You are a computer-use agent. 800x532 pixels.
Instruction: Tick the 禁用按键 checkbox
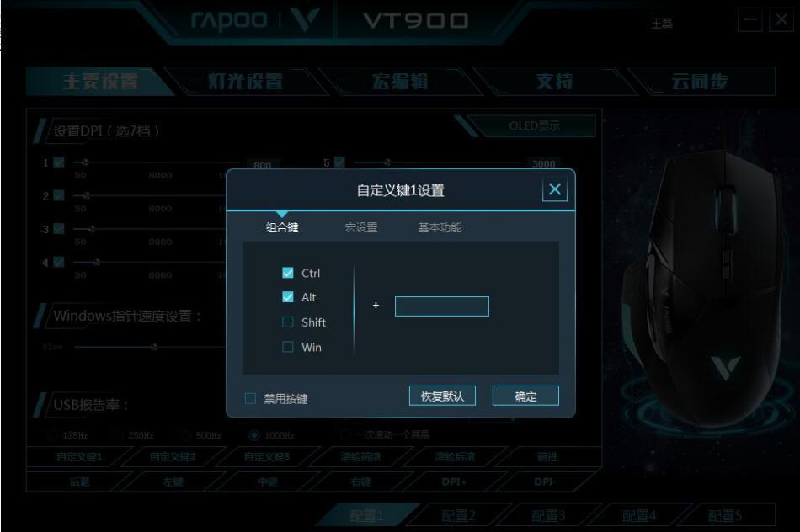[x=250, y=398]
